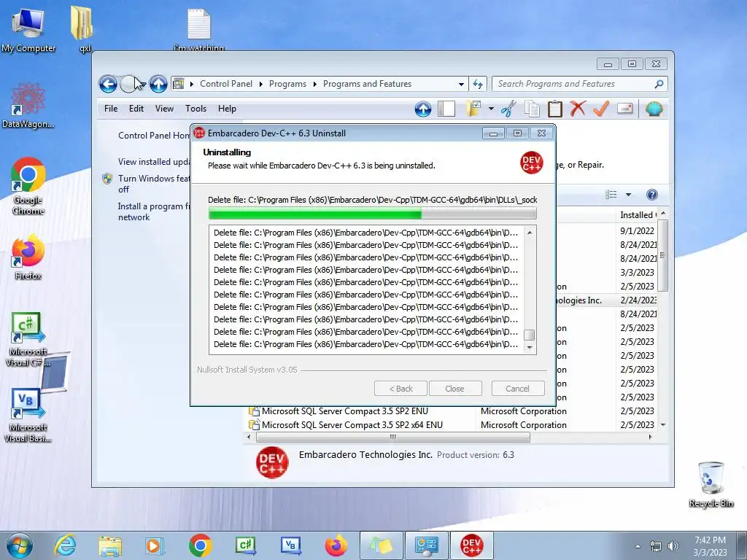Open the qxl folder on desktop
747x560 pixels.
(x=83, y=28)
